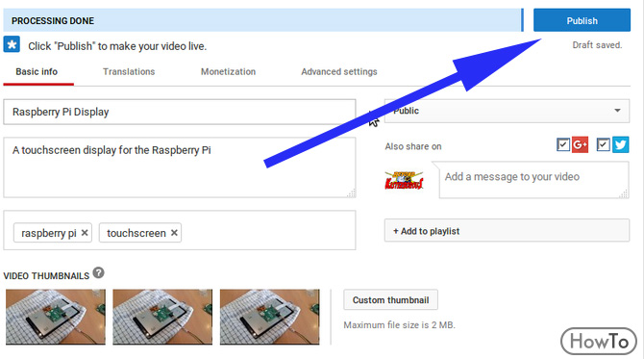Remove the 'touchscreen' tag
The image size is (644, 359).
174,233
